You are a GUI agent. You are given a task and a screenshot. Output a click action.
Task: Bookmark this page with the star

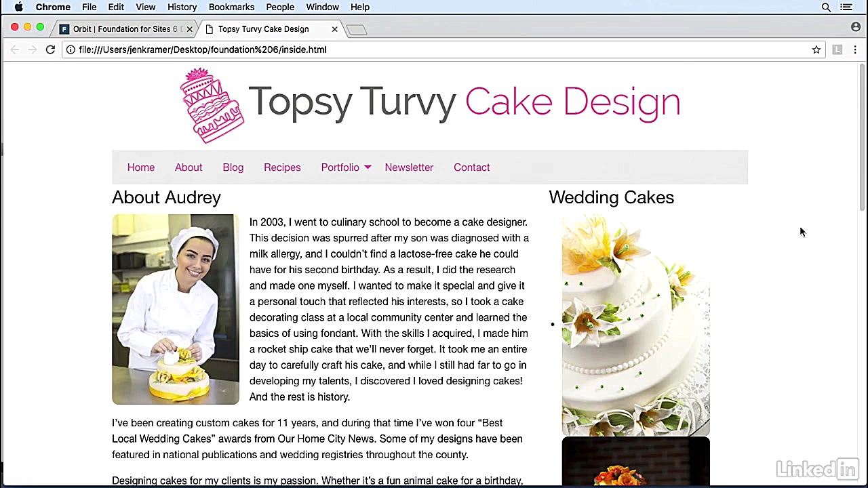[816, 49]
